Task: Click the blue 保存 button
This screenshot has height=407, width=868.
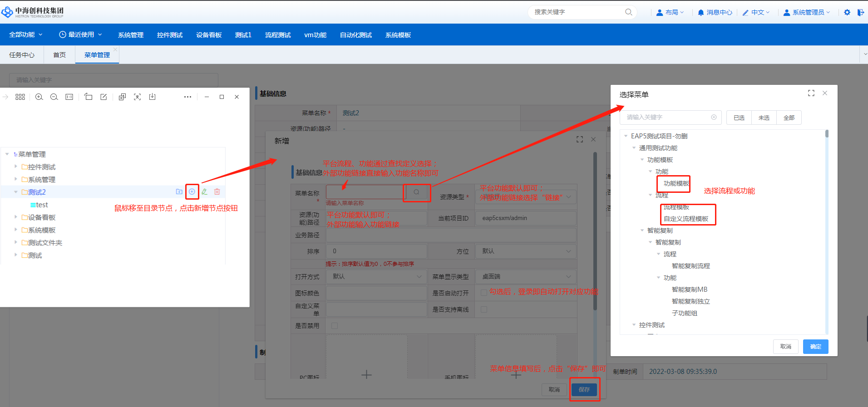Action: click(584, 389)
